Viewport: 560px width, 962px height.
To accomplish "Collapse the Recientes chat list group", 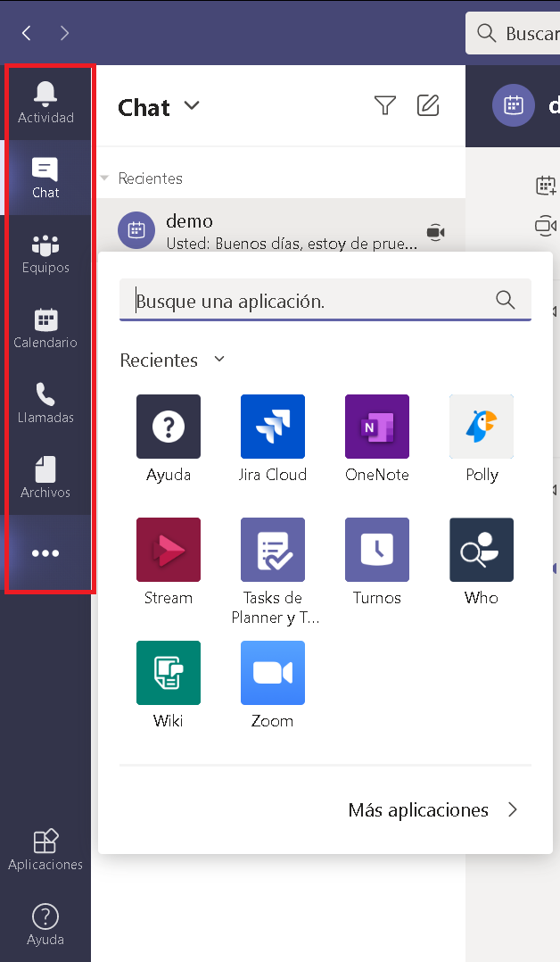I will pyautogui.click(x=105, y=178).
